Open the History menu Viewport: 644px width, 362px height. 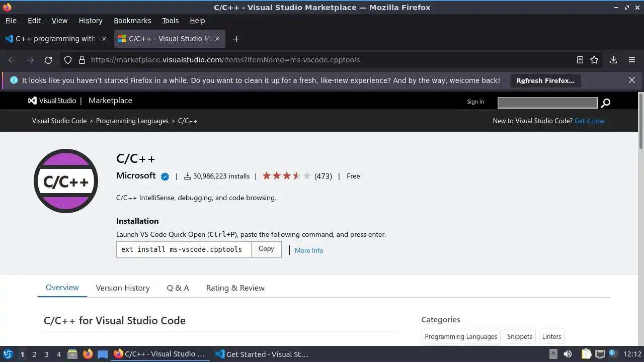pyautogui.click(x=91, y=21)
